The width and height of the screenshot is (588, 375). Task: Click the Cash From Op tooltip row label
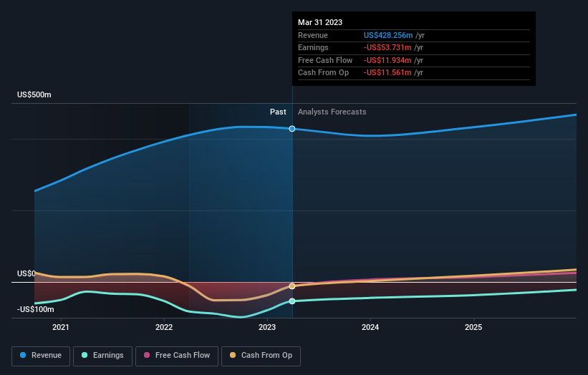point(323,73)
